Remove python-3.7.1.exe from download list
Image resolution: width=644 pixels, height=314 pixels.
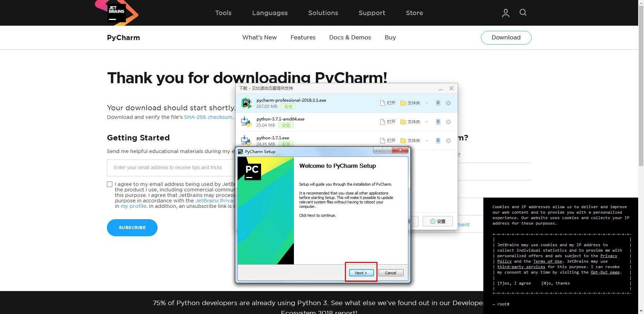pyautogui.click(x=448, y=141)
